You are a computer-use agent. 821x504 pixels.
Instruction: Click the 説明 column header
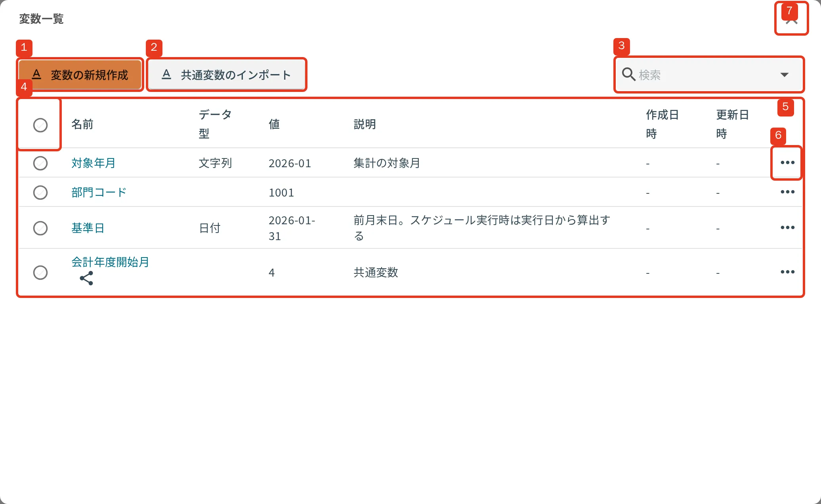365,124
